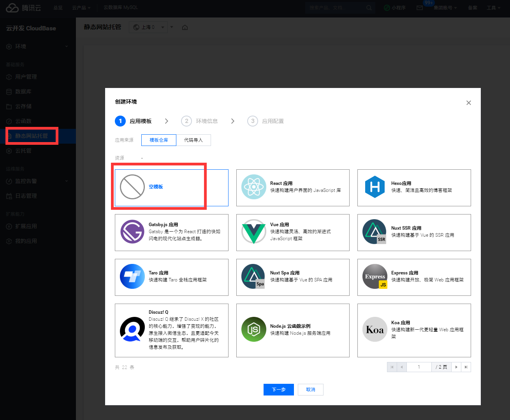Screen dimensions: 510x420
Task: Select the Nuxt SSR 应用 icon
Action: (375, 232)
